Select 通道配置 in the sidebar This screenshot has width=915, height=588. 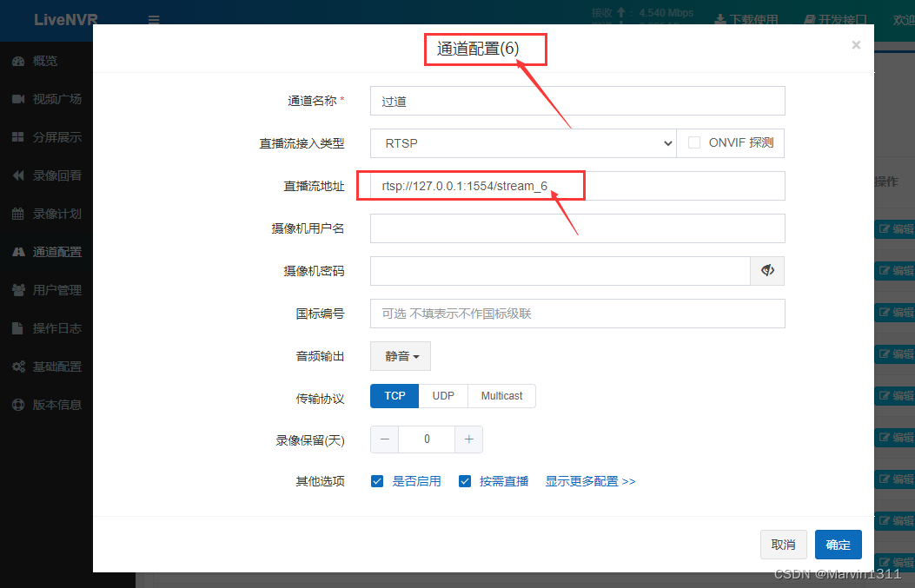click(46, 252)
